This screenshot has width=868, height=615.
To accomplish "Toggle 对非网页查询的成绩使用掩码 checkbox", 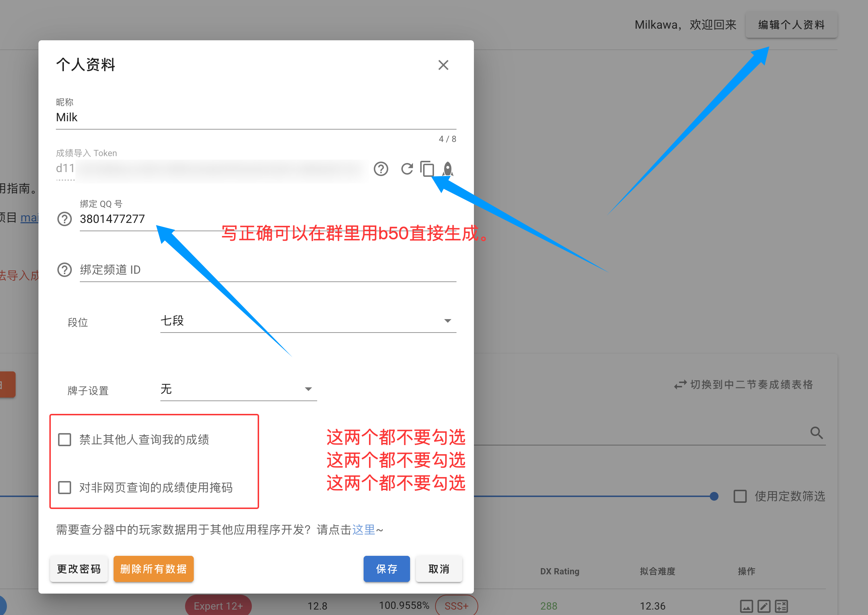I will point(65,487).
